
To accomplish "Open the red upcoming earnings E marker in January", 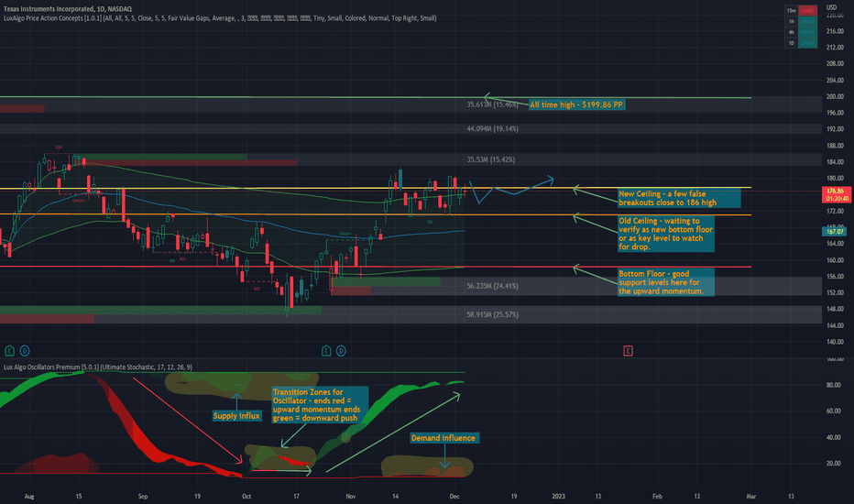I will pyautogui.click(x=628, y=351).
